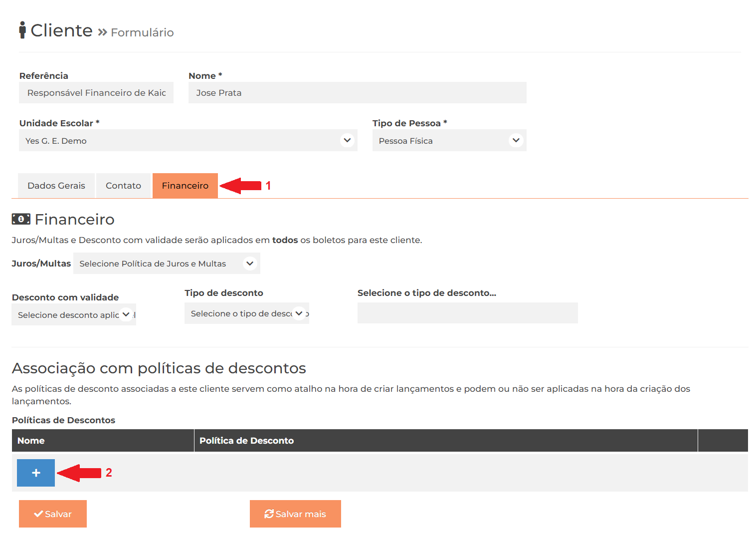Open the Contato tab
The width and height of the screenshot is (756, 544).
(123, 186)
